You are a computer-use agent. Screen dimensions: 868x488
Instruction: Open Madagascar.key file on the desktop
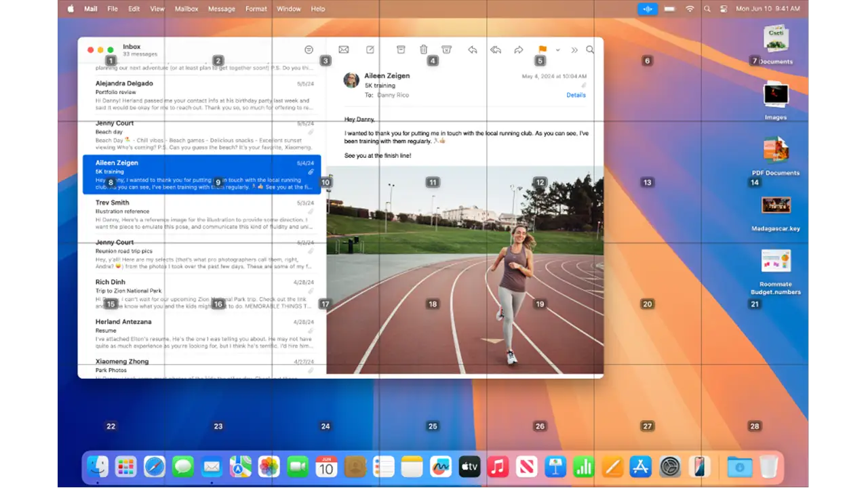coord(775,205)
